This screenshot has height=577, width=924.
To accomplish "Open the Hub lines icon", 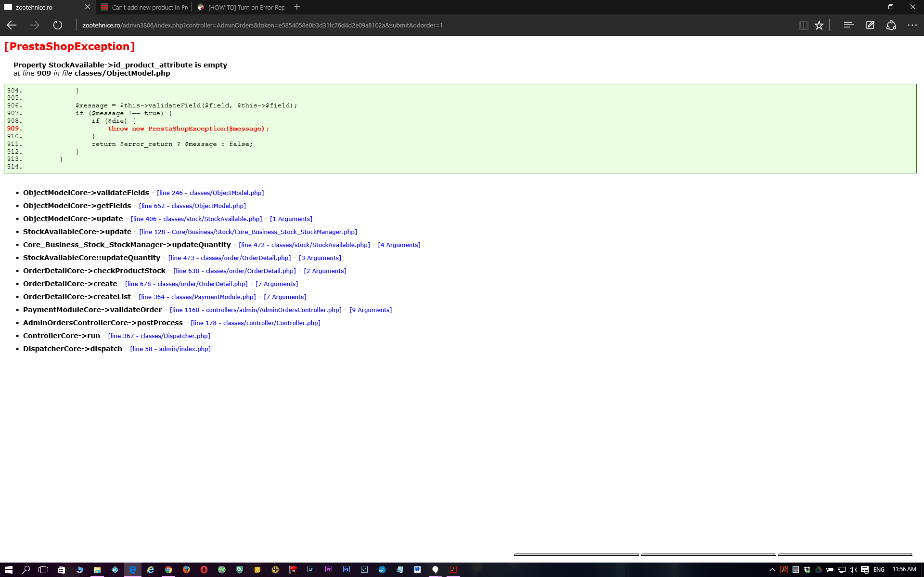I will click(x=848, y=25).
